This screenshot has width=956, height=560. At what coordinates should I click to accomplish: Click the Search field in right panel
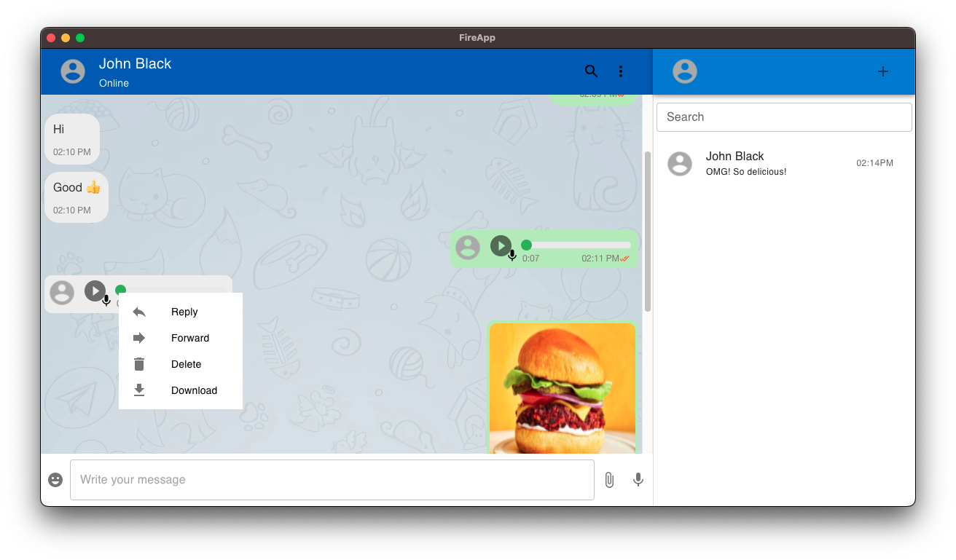783,117
